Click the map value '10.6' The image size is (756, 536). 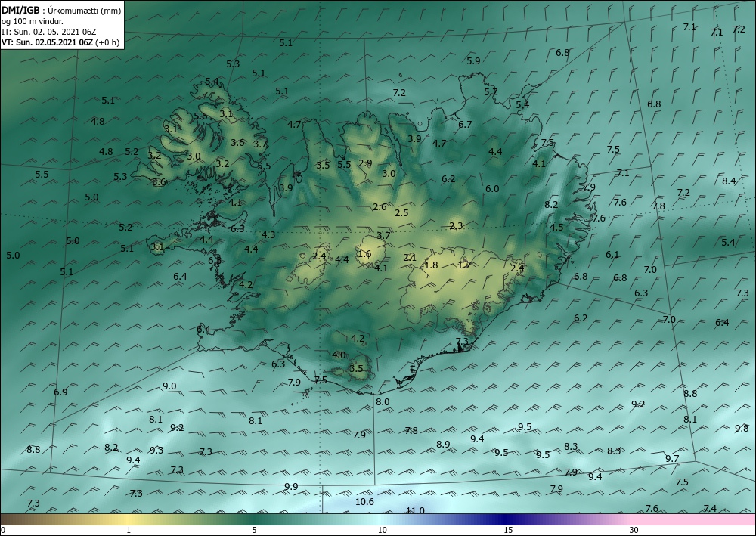pyautogui.click(x=364, y=502)
